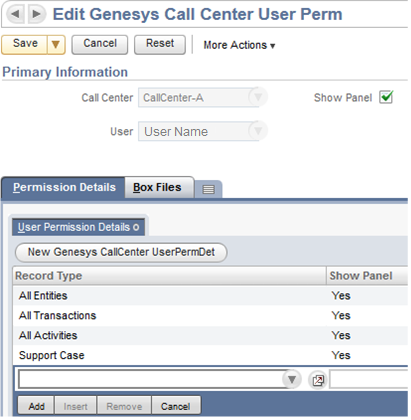Sort by Show Panel column header

pos(367,276)
